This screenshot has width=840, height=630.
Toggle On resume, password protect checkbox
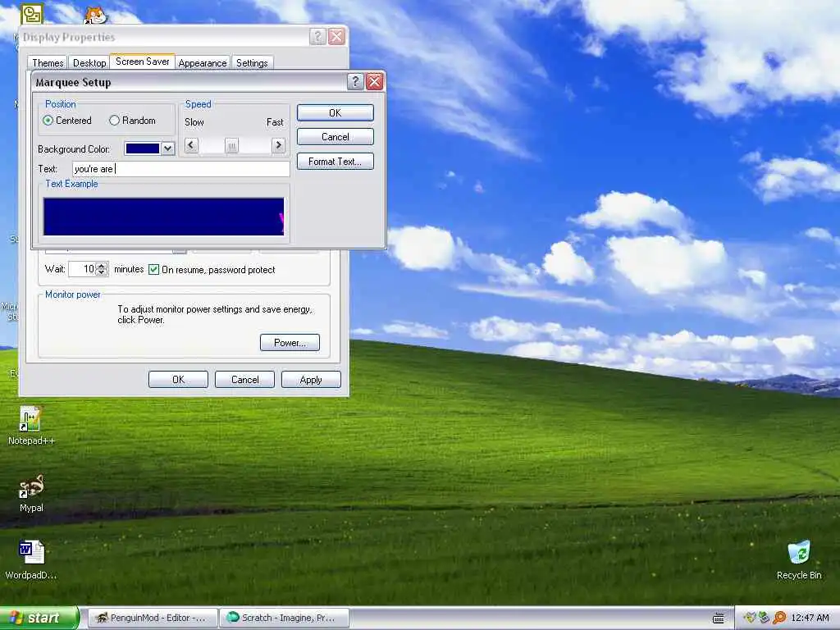click(x=153, y=269)
